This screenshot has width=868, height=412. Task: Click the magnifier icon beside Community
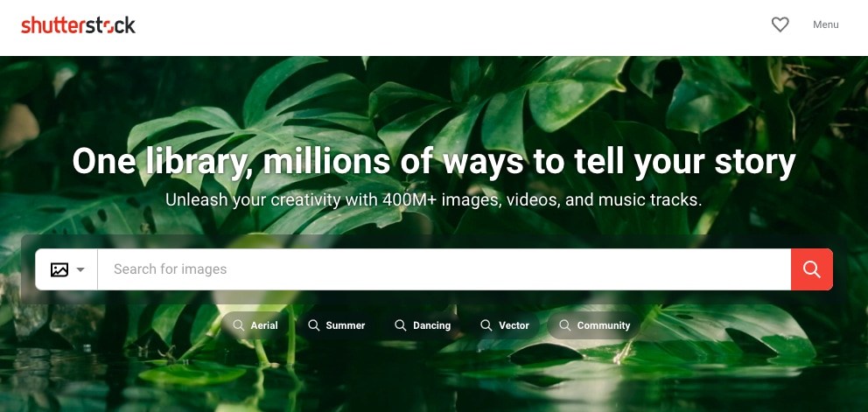565,325
